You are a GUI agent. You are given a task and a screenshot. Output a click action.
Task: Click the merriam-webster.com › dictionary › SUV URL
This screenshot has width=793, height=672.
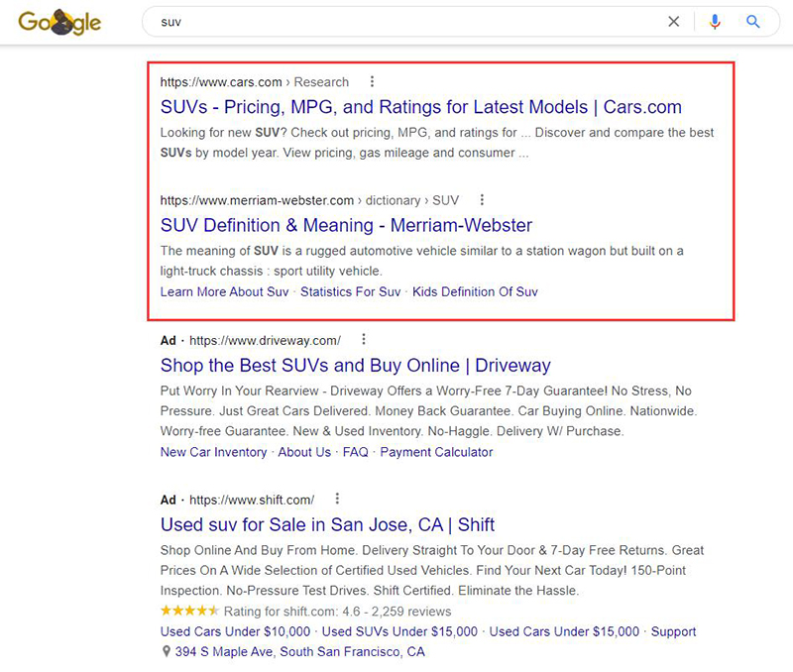[309, 200]
